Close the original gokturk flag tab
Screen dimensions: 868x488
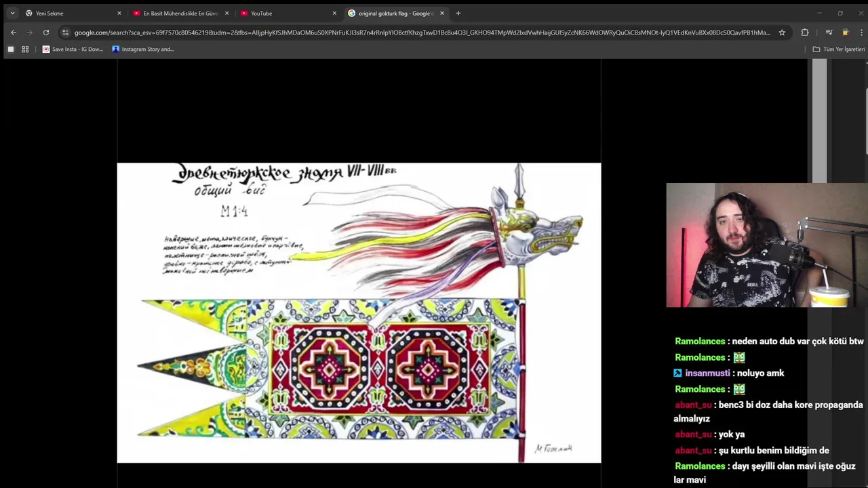click(442, 13)
